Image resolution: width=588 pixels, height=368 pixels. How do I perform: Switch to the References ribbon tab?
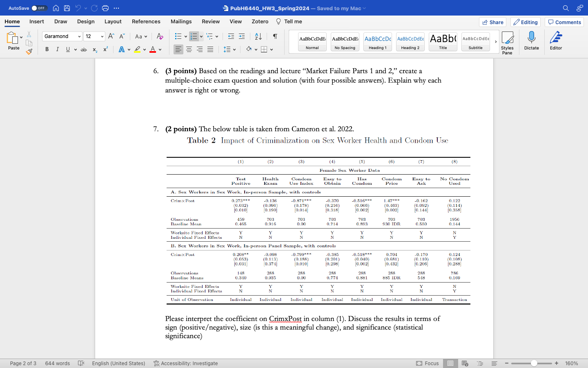[146, 22]
